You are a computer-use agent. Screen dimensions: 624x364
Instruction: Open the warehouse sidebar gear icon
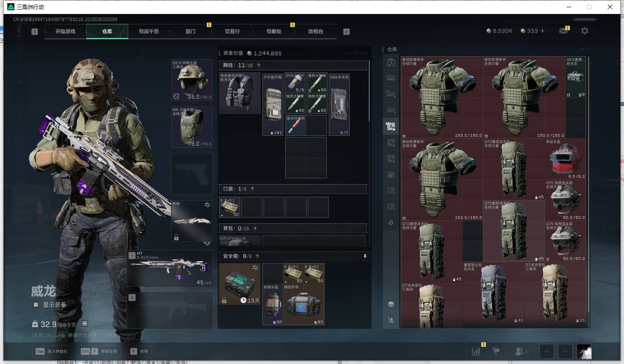(x=391, y=223)
